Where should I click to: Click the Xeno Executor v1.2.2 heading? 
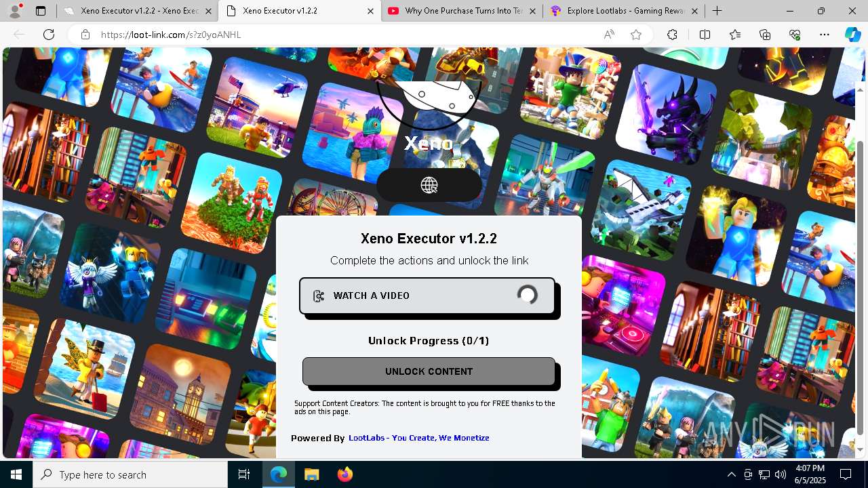429,239
